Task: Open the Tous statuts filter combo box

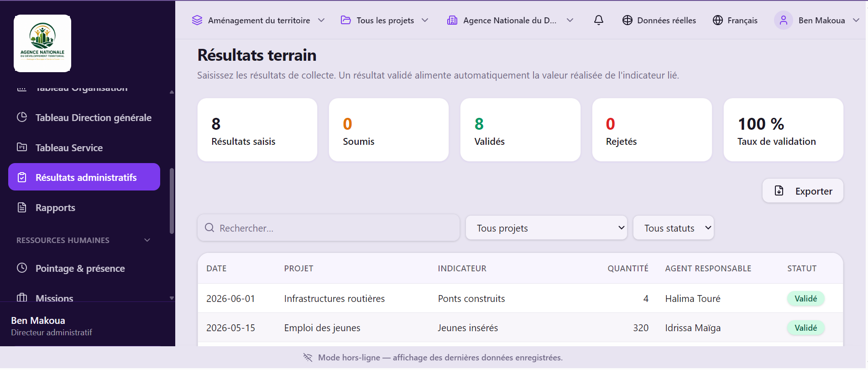Action: 674,227
